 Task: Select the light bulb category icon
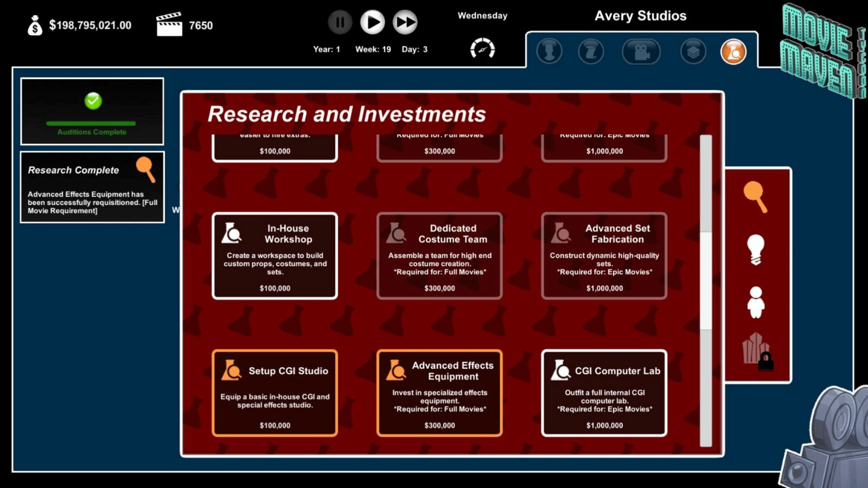[x=755, y=249]
